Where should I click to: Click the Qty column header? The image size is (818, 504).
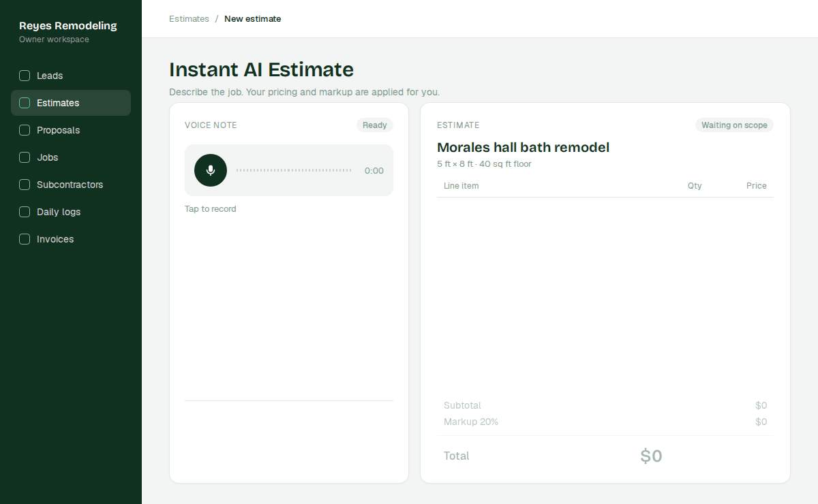pyautogui.click(x=695, y=186)
